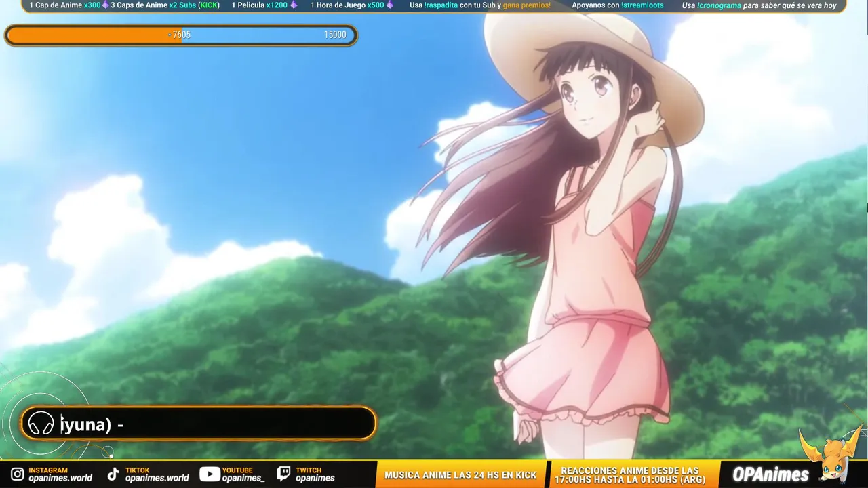Viewport: 868px width, 488px height.
Task: Click the '!cronograma' command text
Action: 719,5
